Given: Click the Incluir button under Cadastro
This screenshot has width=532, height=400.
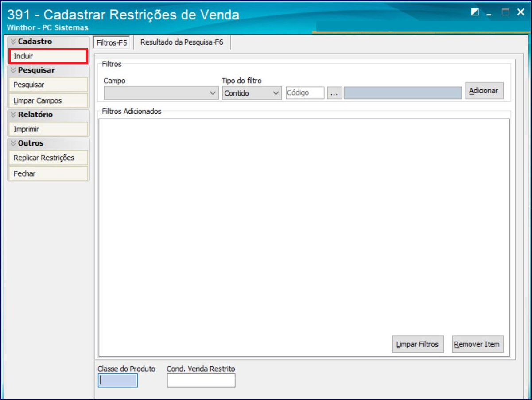Looking at the screenshot, I should pos(48,56).
